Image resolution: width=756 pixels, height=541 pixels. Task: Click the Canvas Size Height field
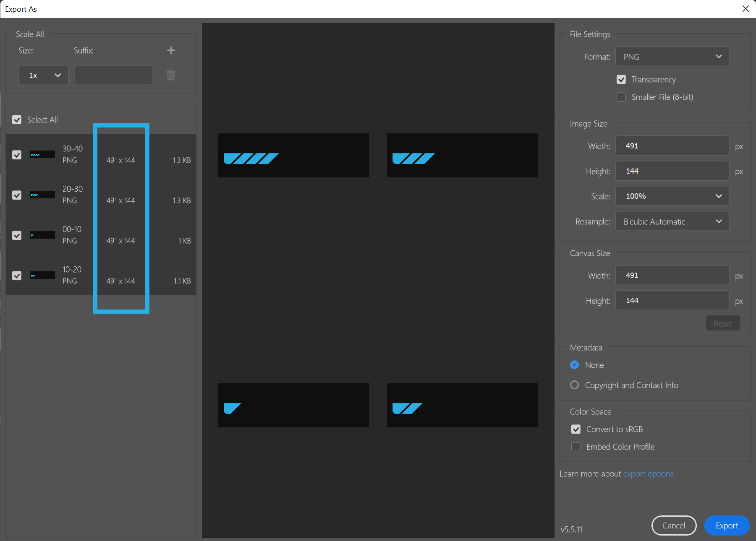coord(672,301)
